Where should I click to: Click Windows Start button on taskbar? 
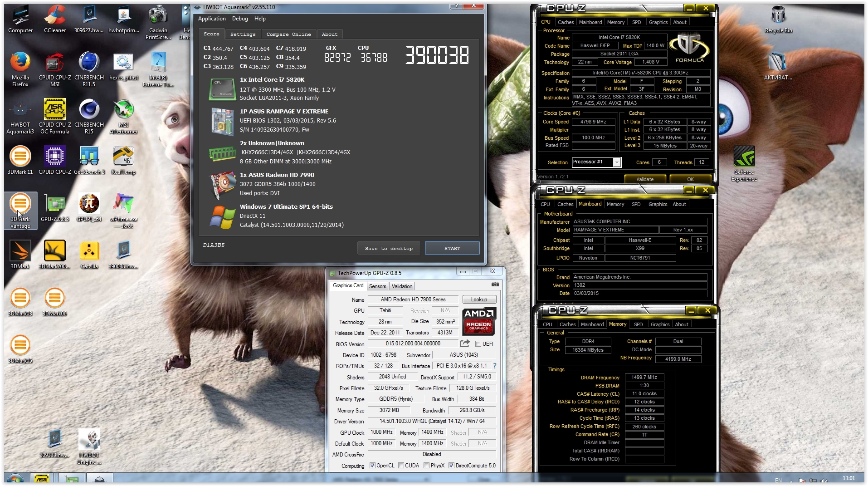click(15, 479)
